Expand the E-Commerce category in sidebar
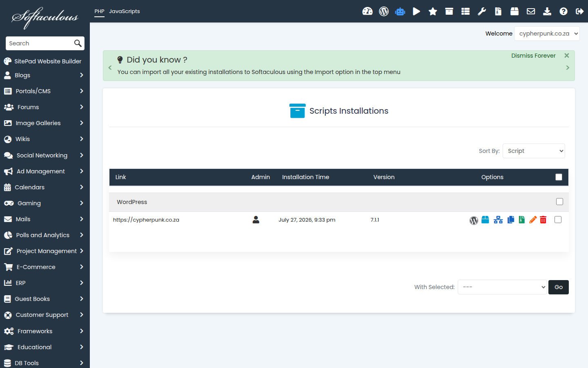Viewport: 588px width, 368px height. pyautogui.click(x=44, y=267)
